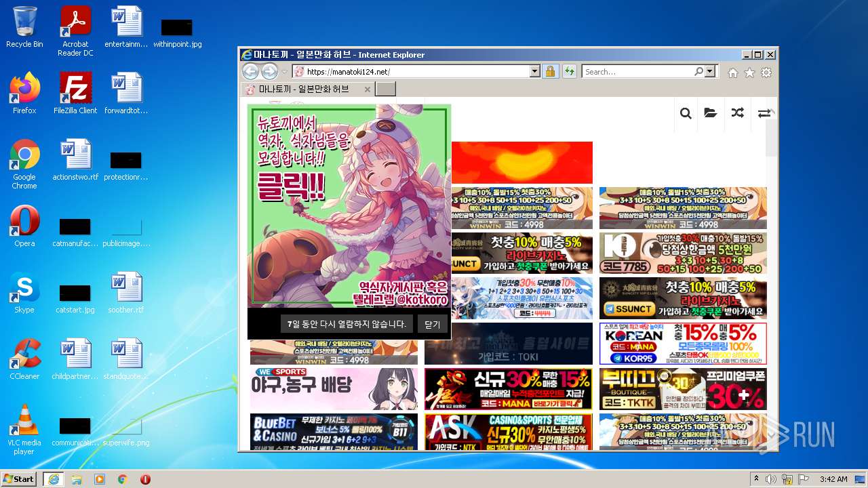
Task: Select the withinpoint.jpg file
Action: tap(177, 32)
